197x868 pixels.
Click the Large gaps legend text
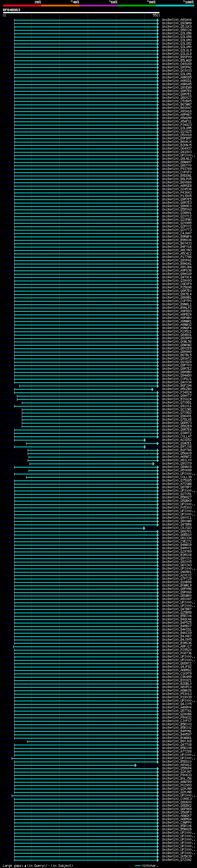pos(38,865)
